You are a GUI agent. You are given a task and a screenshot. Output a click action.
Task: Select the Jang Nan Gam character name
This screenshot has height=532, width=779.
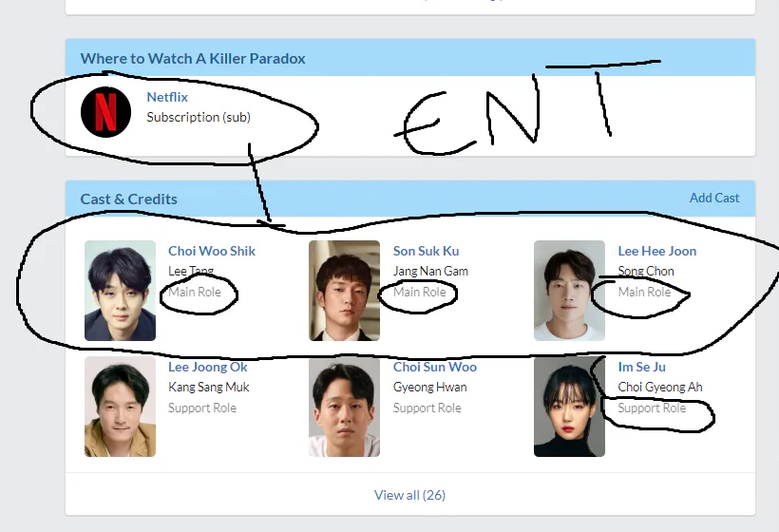pos(430,271)
